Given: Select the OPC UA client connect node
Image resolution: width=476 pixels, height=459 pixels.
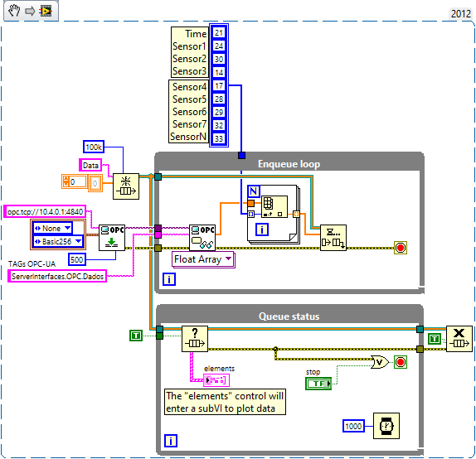Looking at the screenshot, I should tap(112, 238).
